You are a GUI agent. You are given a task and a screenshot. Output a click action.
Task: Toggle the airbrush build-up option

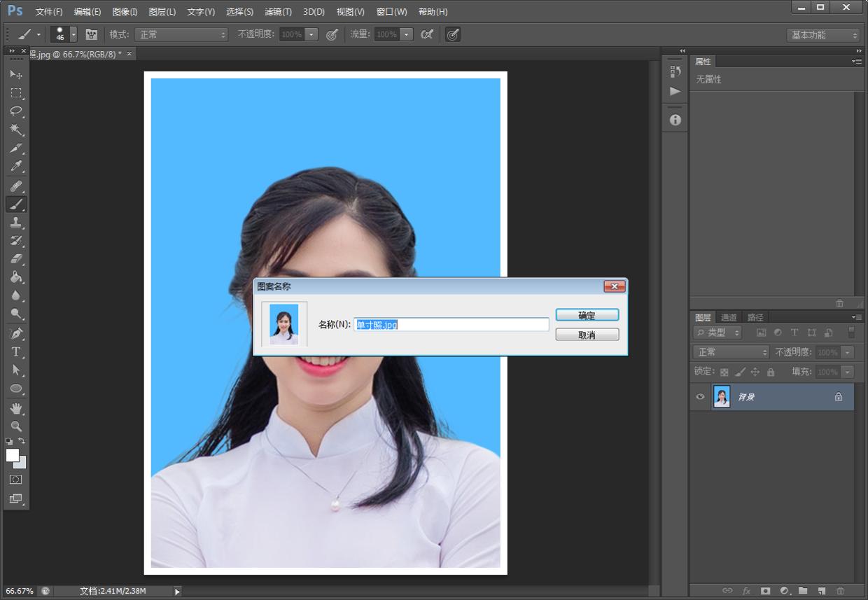click(427, 34)
